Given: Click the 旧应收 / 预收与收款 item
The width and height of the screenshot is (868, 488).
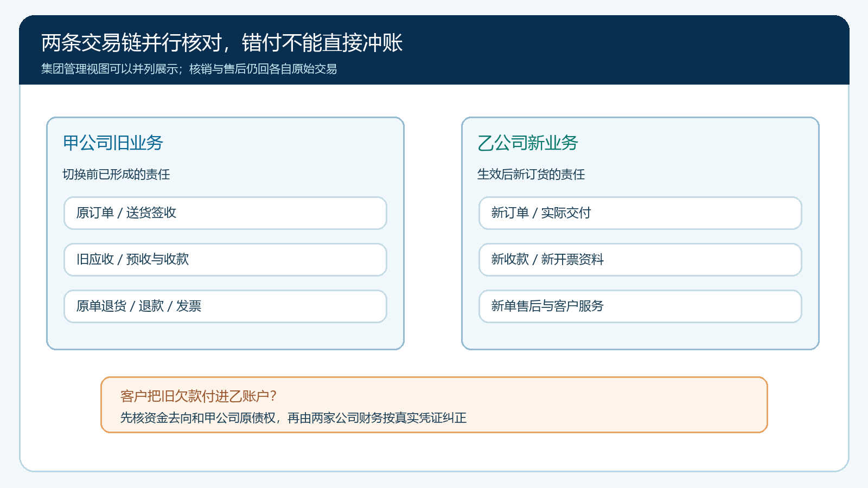Looking at the screenshot, I should [225, 260].
